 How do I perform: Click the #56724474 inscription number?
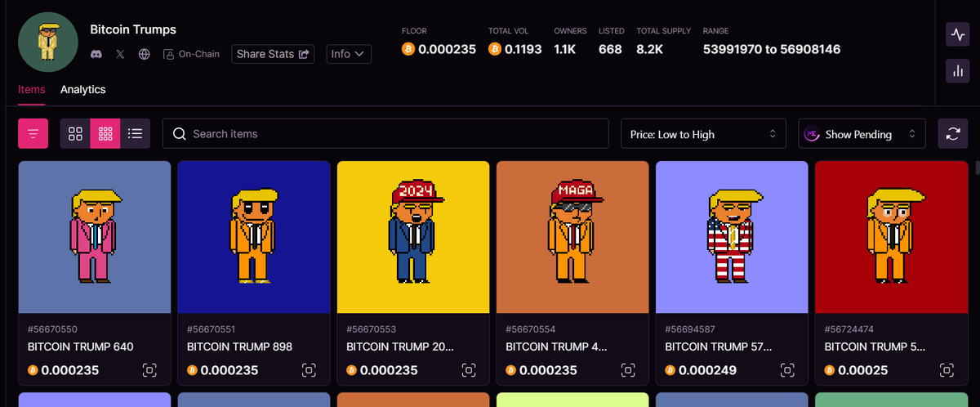(849, 329)
